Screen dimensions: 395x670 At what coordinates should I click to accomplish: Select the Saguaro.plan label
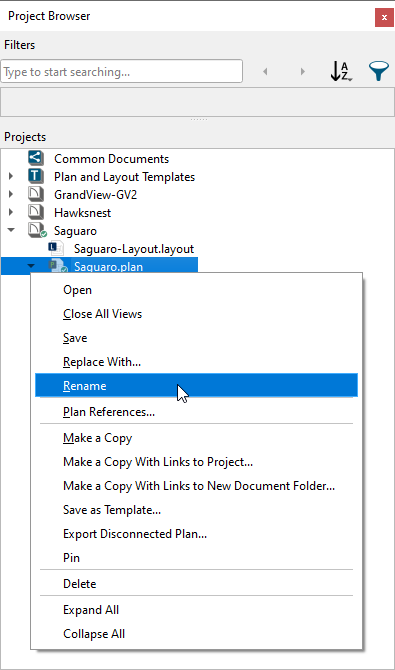pos(109,267)
